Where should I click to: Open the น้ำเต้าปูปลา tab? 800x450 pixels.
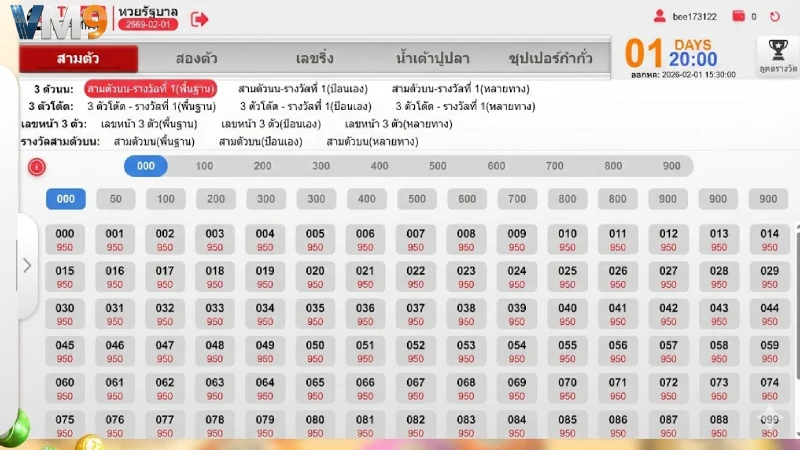[x=432, y=58]
